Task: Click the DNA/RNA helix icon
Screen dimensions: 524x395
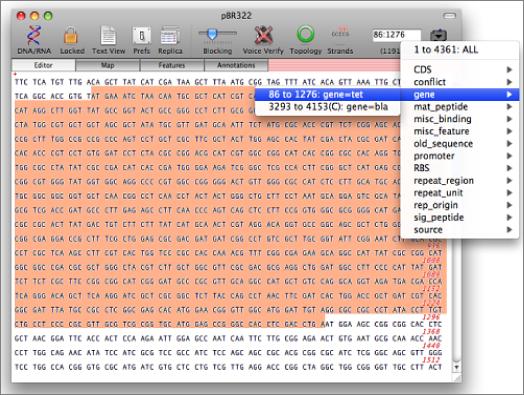Action: 34,35
